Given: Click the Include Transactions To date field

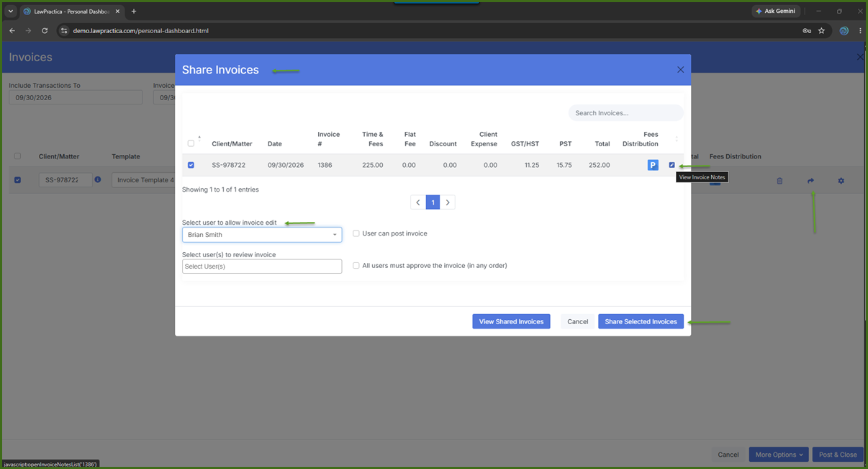Looking at the screenshot, I should point(76,97).
